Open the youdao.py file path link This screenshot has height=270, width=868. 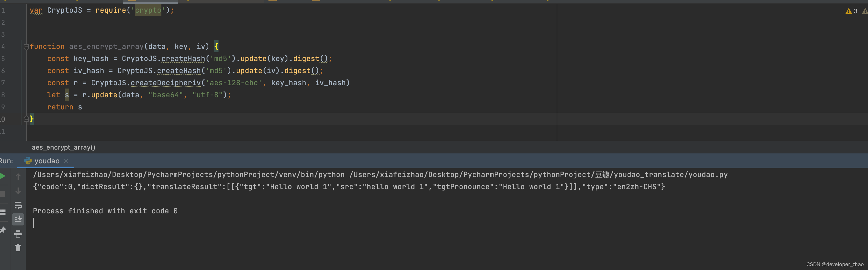539,175
